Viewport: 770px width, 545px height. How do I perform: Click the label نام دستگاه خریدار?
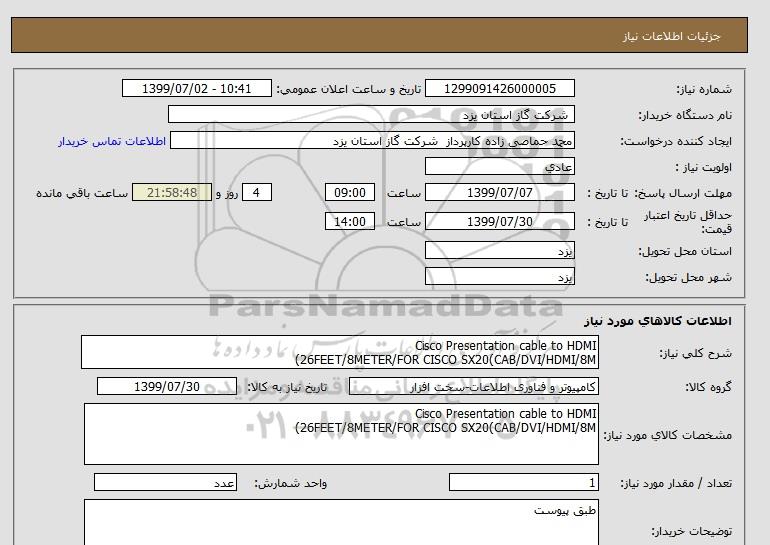click(685, 115)
